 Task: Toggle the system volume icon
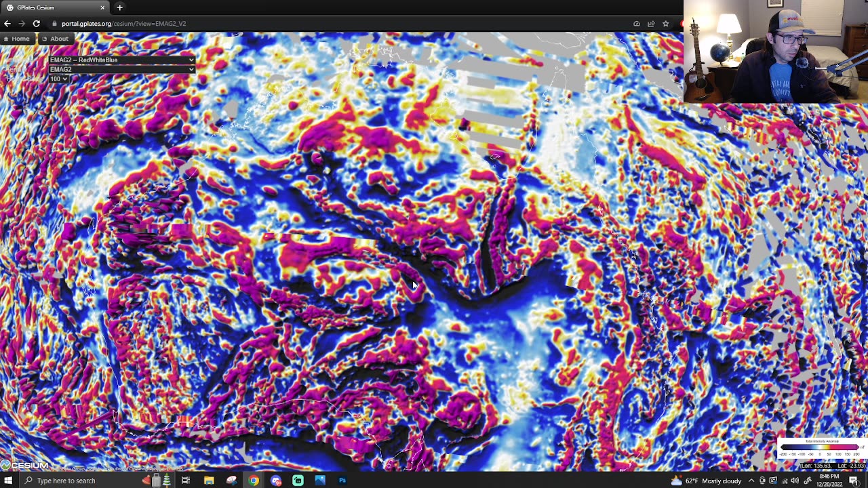[795, 481]
